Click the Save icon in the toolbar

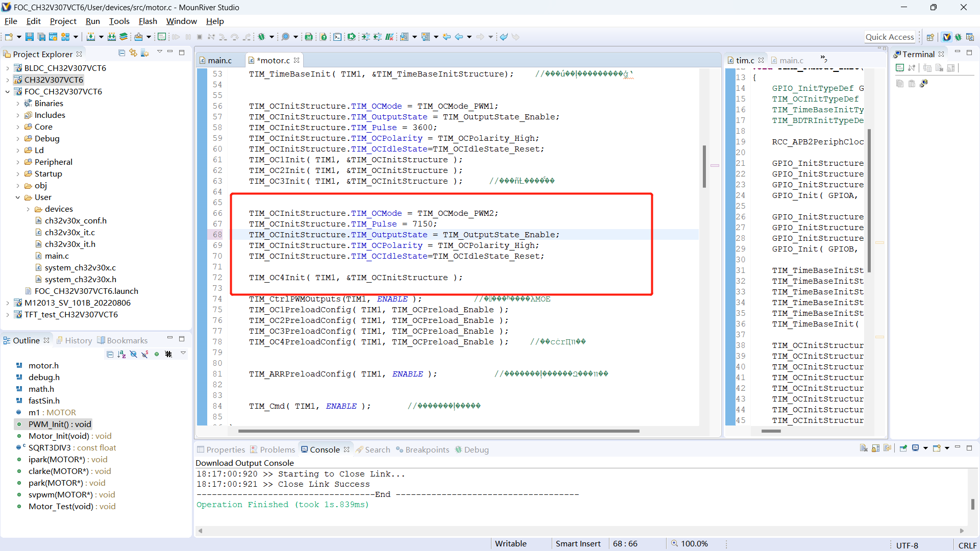point(30,37)
